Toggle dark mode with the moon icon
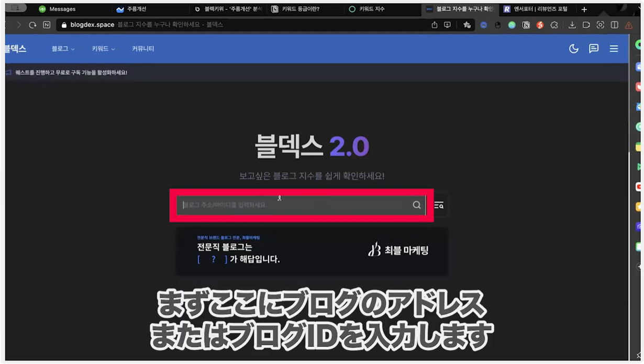This screenshot has height=364, width=644. (574, 49)
